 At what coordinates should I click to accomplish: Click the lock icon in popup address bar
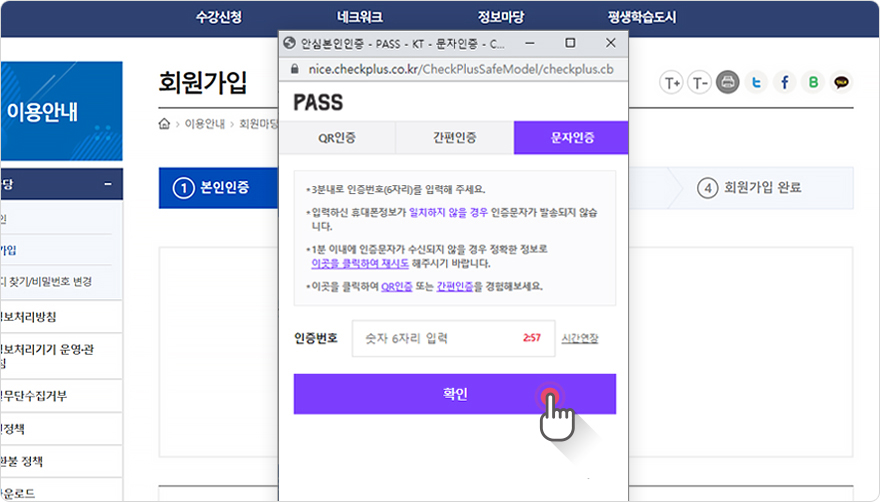coord(294,69)
